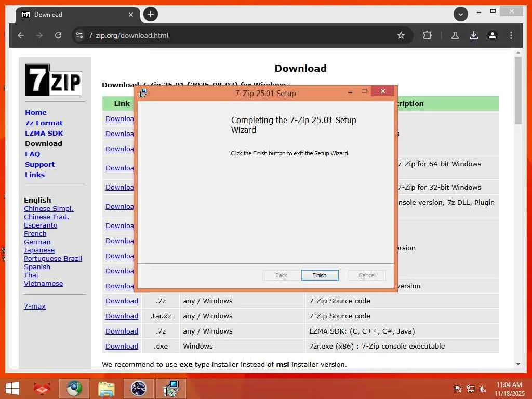This screenshot has height=399, width=532.
Task: Download the .tar.xz 7-Zip Source code
Action: [122, 316]
